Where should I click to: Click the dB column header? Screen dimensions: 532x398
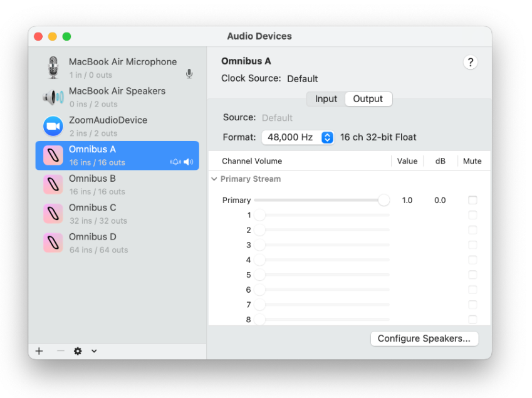(441, 161)
